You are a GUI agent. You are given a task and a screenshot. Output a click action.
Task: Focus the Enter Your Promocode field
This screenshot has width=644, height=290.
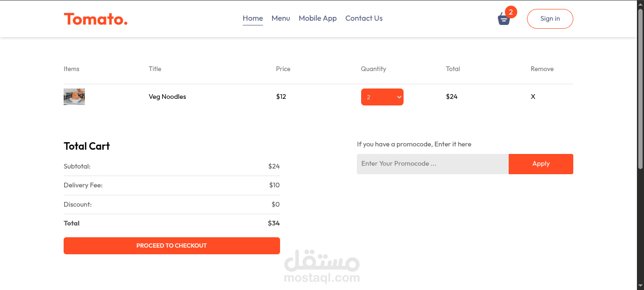point(432,164)
